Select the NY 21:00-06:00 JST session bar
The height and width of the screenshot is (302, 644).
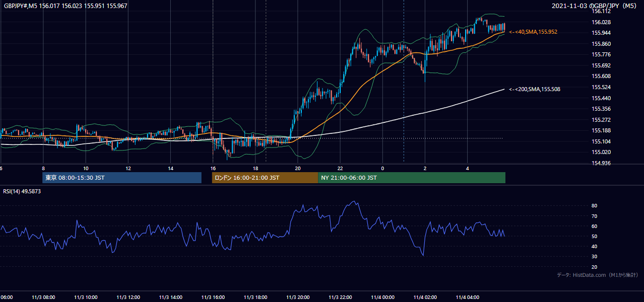pyautogui.click(x=412, y=178)
